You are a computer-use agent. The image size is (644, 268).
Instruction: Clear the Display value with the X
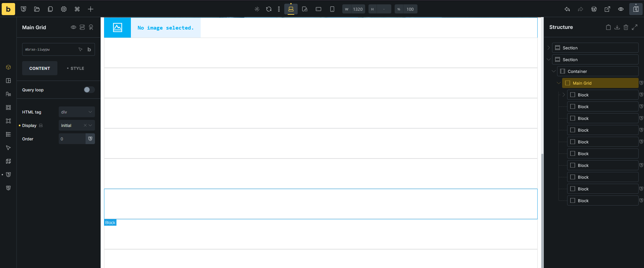[85, 125]
